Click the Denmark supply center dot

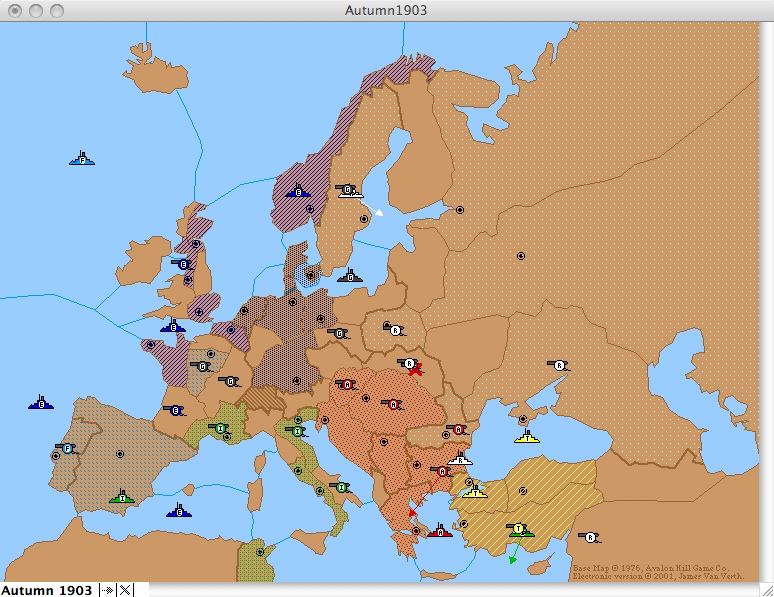(310, 276)
